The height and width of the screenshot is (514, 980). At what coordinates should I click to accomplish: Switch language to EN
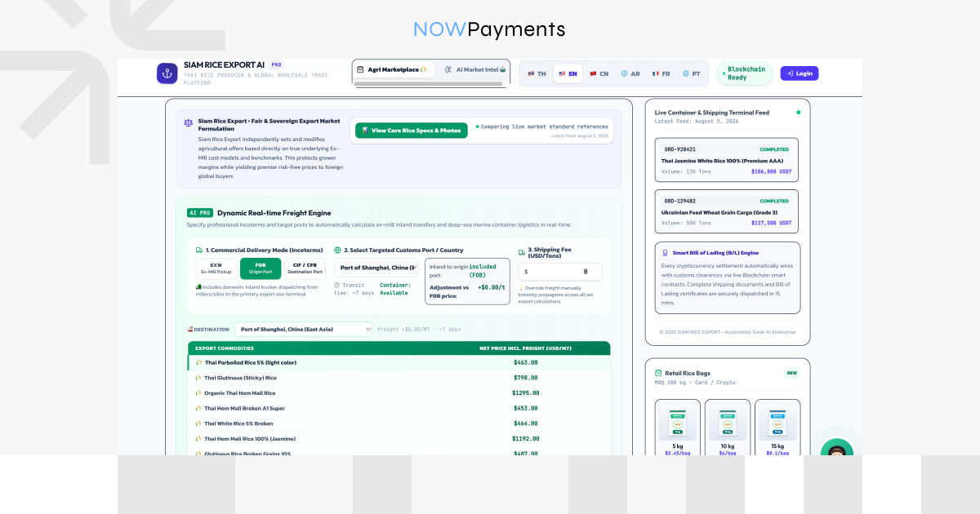568,73
